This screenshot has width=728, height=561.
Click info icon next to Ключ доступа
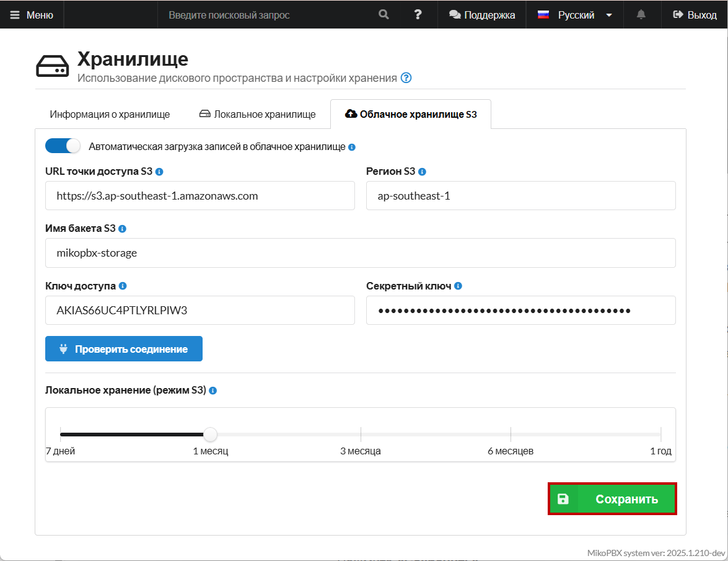123,286
